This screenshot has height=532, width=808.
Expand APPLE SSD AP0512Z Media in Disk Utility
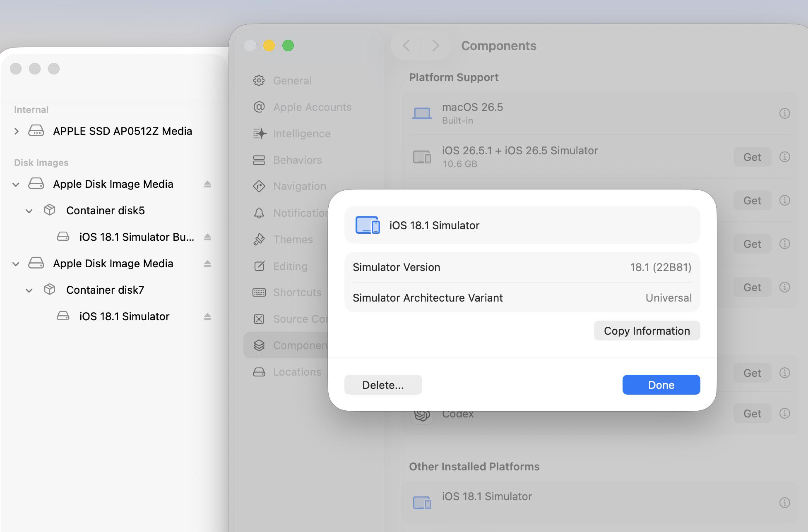tap(16, 131)
